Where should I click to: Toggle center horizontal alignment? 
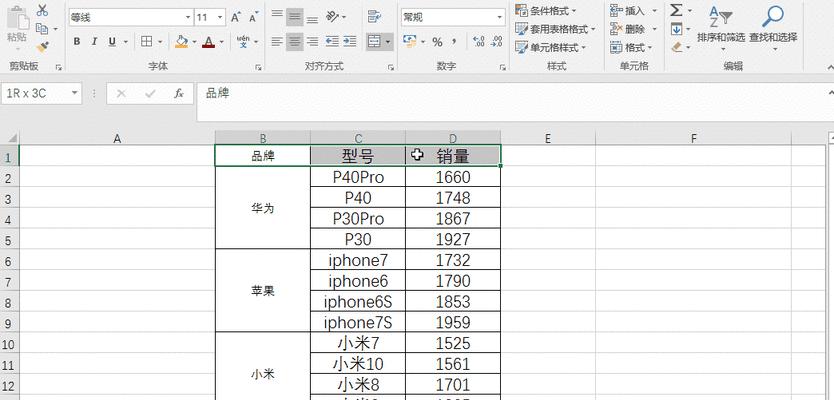295,41
